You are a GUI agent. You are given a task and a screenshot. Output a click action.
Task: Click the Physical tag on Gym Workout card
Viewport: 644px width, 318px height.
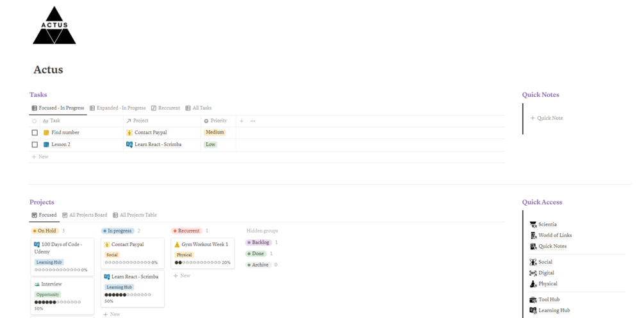coord(184,255)
